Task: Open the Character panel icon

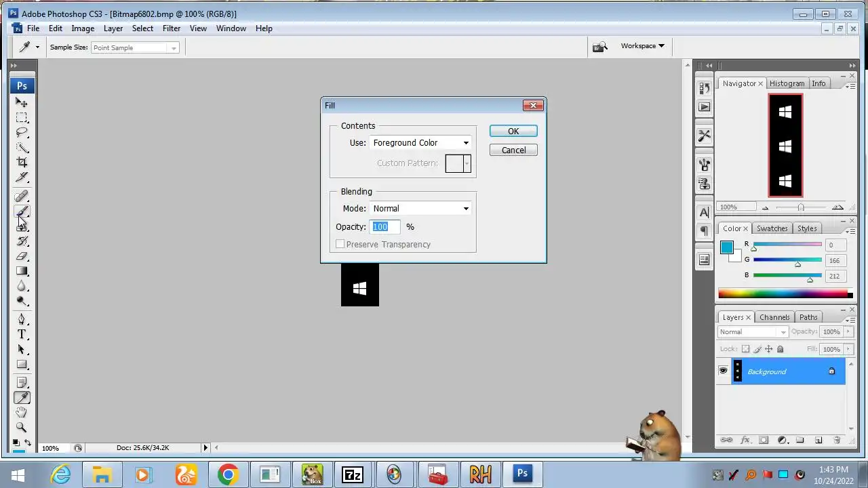Action: [705, 212]
